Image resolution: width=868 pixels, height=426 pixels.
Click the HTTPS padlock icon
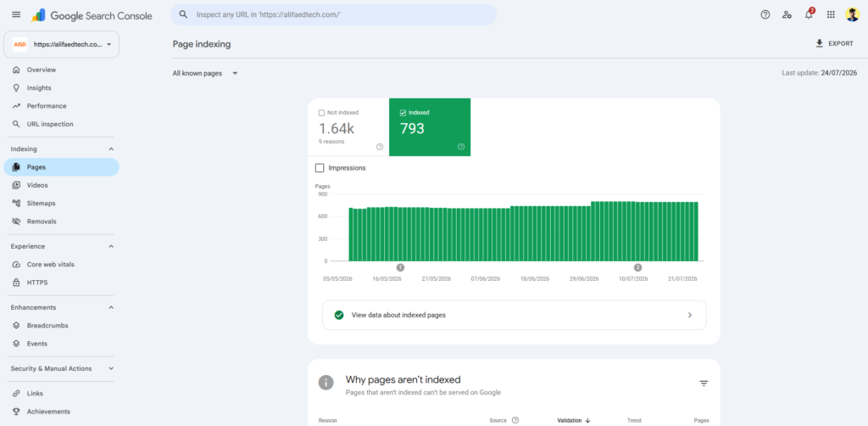point(16,283)
